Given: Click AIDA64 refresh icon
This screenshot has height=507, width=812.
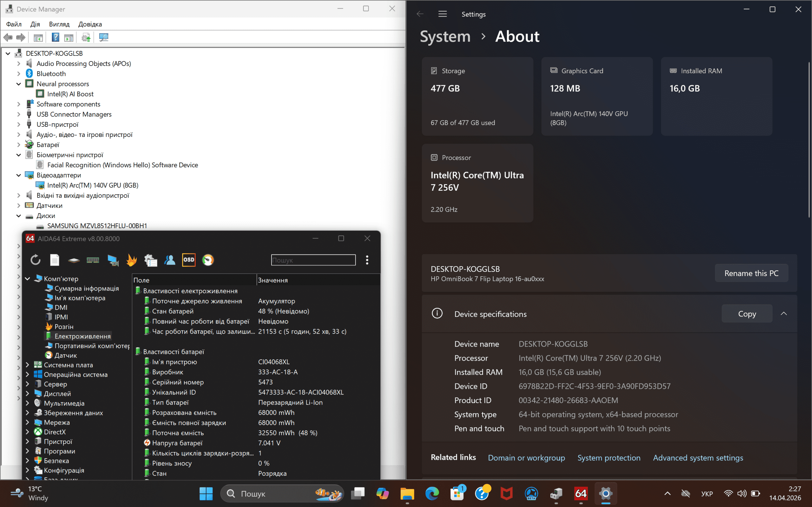Looking at the screenshot, I should [35, 260].
